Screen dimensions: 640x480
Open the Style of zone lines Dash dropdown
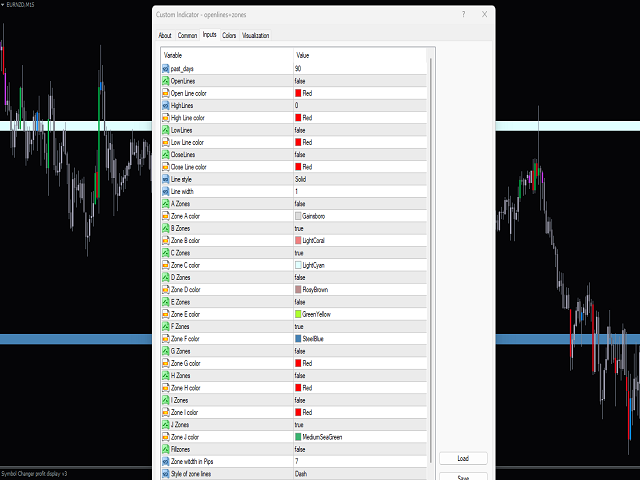click(x=360, y=473)
